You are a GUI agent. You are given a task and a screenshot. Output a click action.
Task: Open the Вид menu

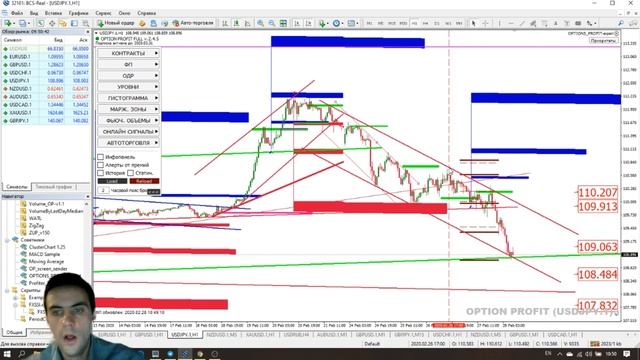click(x=34, y=13)
